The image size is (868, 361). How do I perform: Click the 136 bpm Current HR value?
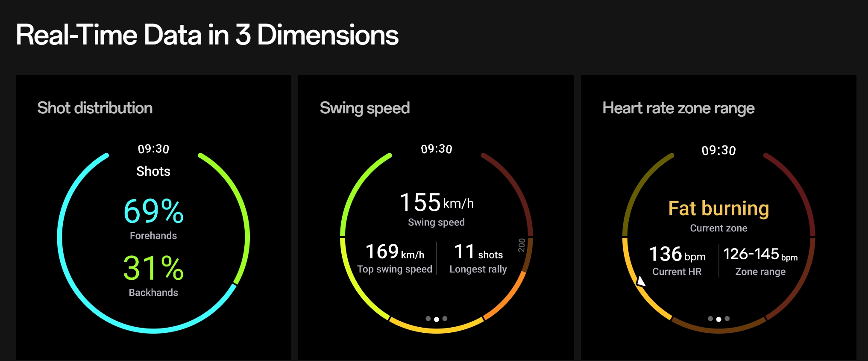pyautogui.click(x=677, y=254)
